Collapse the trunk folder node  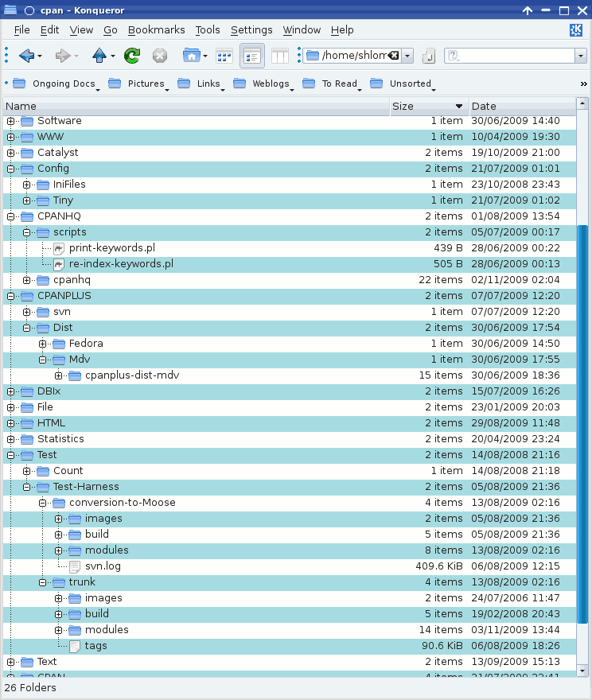click(43, 582)
